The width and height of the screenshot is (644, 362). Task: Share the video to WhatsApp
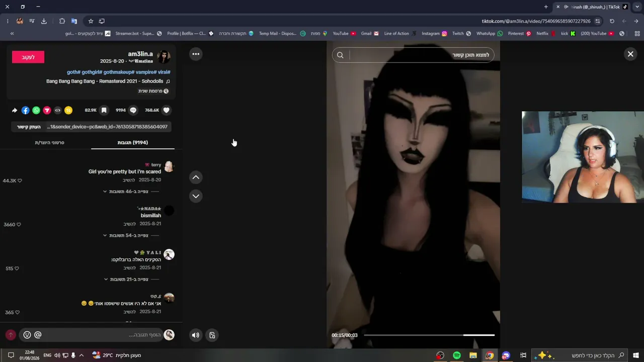[36, 110]
